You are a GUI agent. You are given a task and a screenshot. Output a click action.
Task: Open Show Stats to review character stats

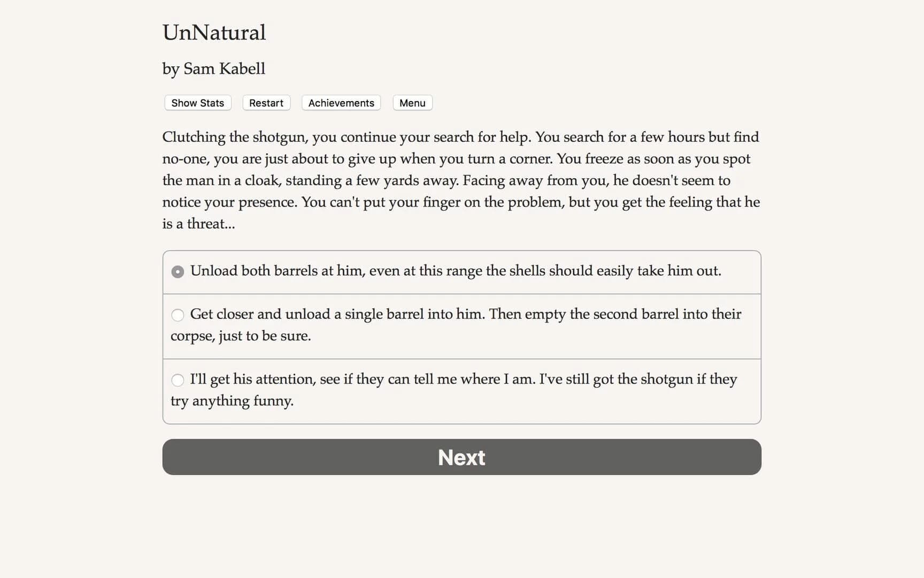197,103
